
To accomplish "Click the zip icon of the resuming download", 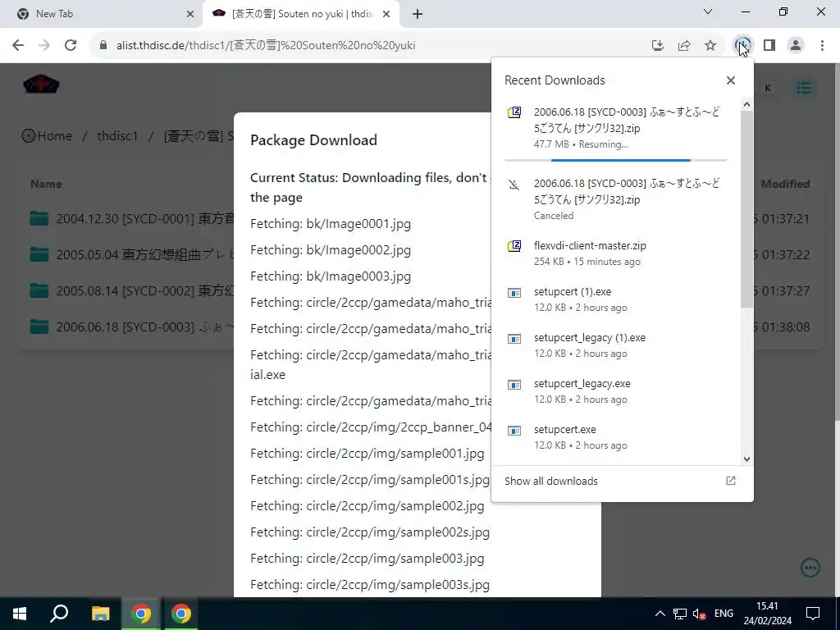I will (514, 112).
